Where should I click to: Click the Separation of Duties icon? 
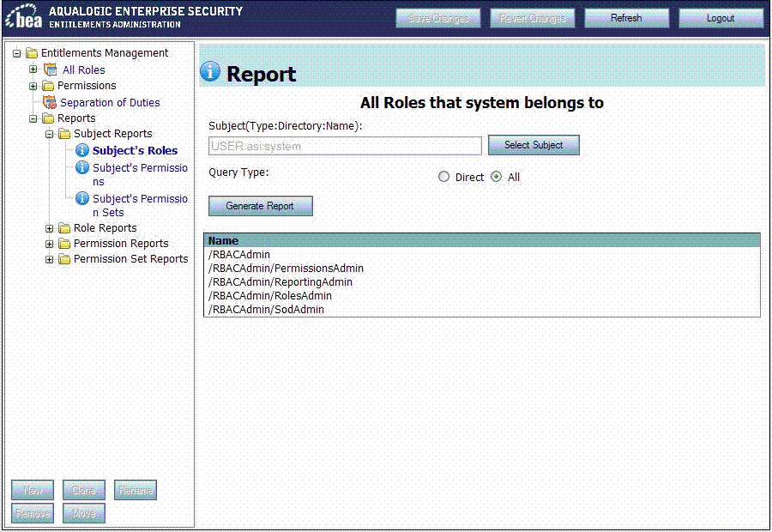click(x=49, y=102)
